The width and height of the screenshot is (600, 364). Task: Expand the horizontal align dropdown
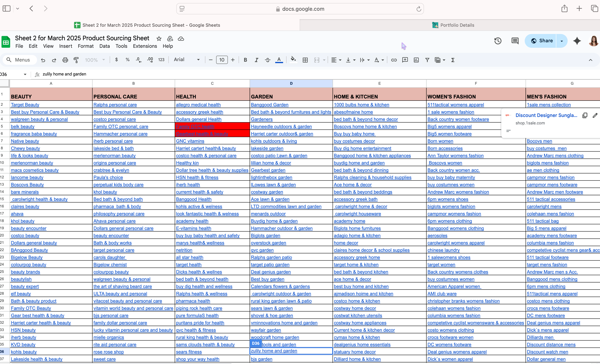[x=340, y=60]
